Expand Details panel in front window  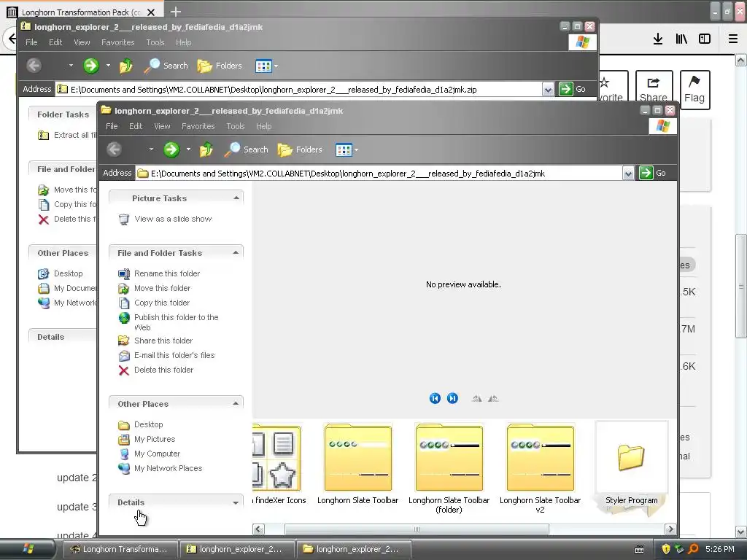[236, 502]
